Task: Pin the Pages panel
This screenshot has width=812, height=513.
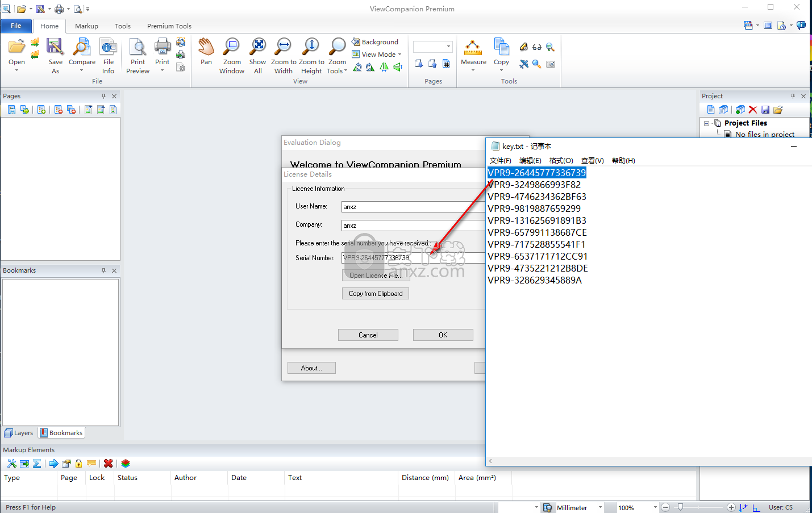Action: point(103,96)
